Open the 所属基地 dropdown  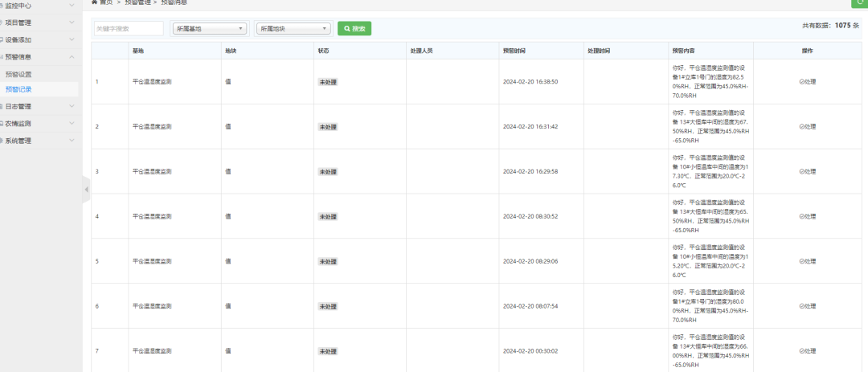[210, 28]
